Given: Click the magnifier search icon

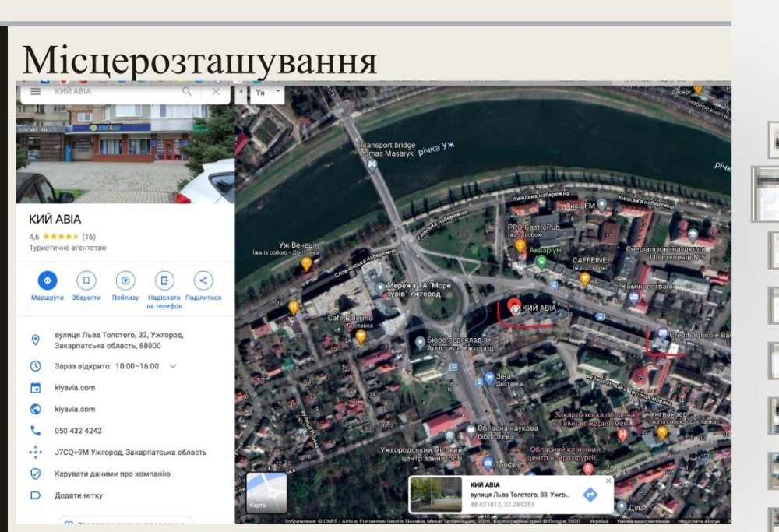Looking at the screenshot, I should click(187, 91).
